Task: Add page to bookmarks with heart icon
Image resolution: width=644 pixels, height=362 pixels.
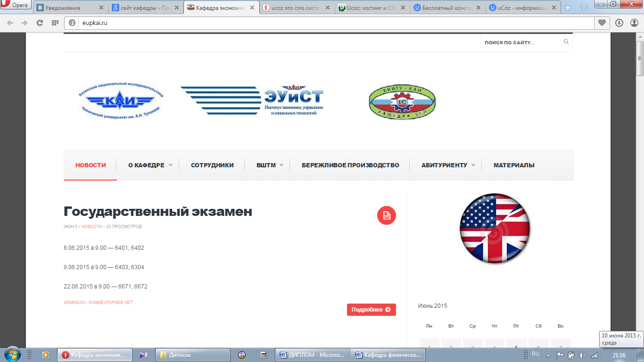Action: point(602,23)
